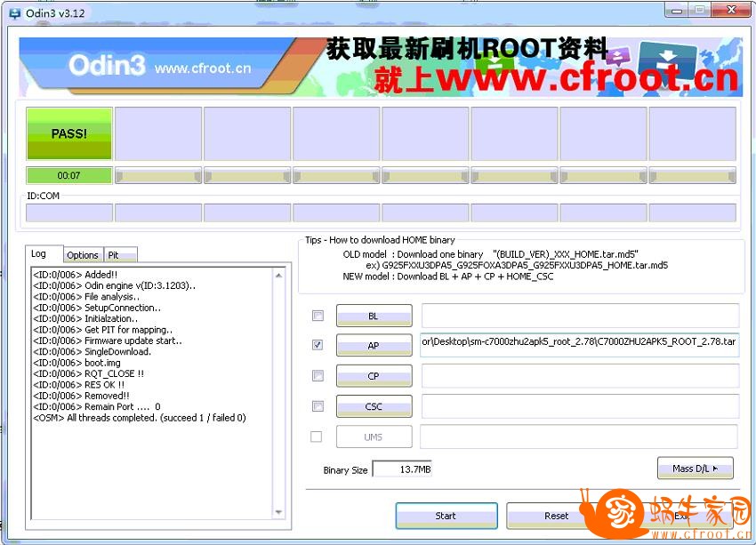Image resolution: width=756 pixels, height=545 pixels.
Task: Click the green PASS! status box
Action: 69,133
